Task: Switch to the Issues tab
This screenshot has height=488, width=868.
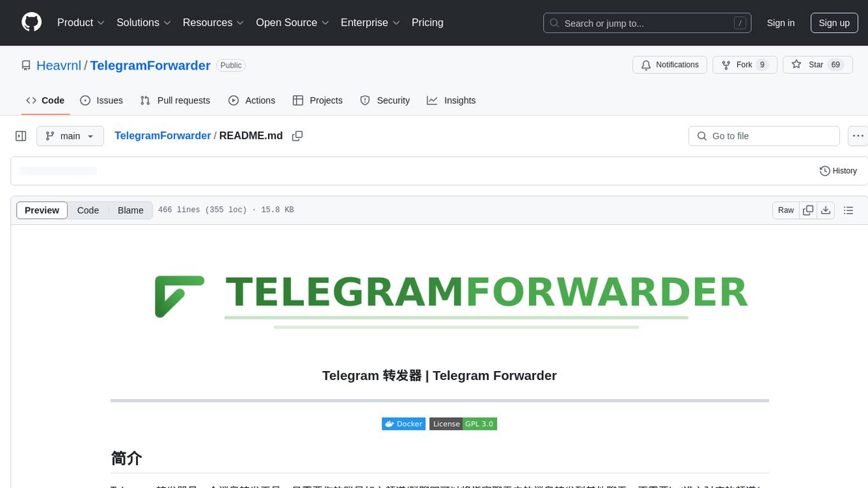Action: 101,100
